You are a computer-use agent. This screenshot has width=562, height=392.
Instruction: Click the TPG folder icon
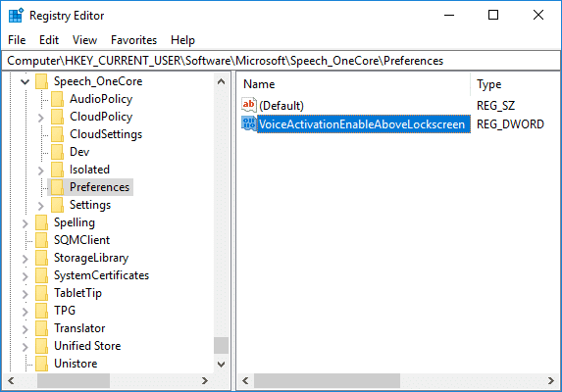41,311
